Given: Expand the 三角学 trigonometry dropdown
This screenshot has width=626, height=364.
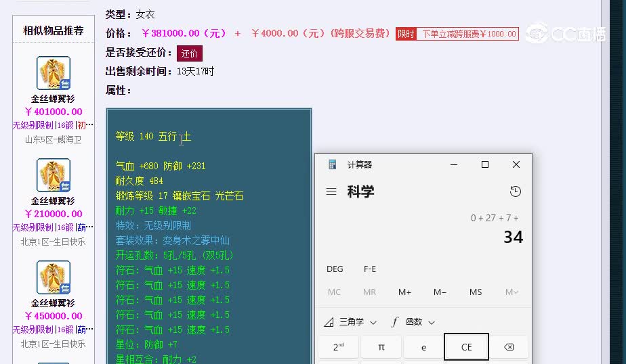Looking at the screenshot, I should click(x=350, y=322).
